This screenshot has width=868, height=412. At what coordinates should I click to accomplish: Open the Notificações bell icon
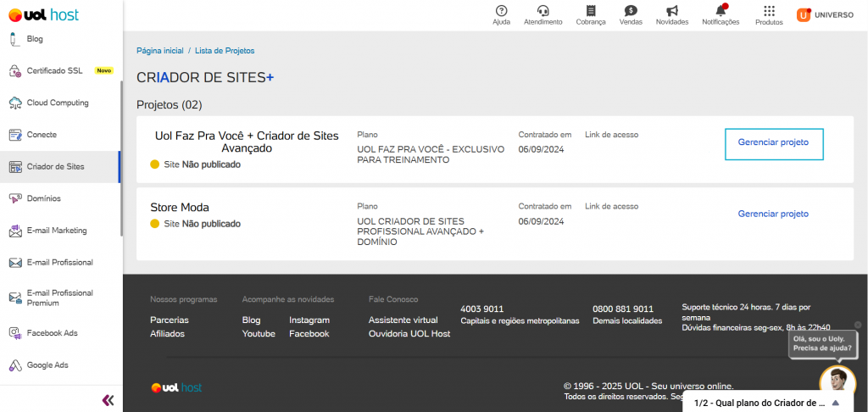721,10
